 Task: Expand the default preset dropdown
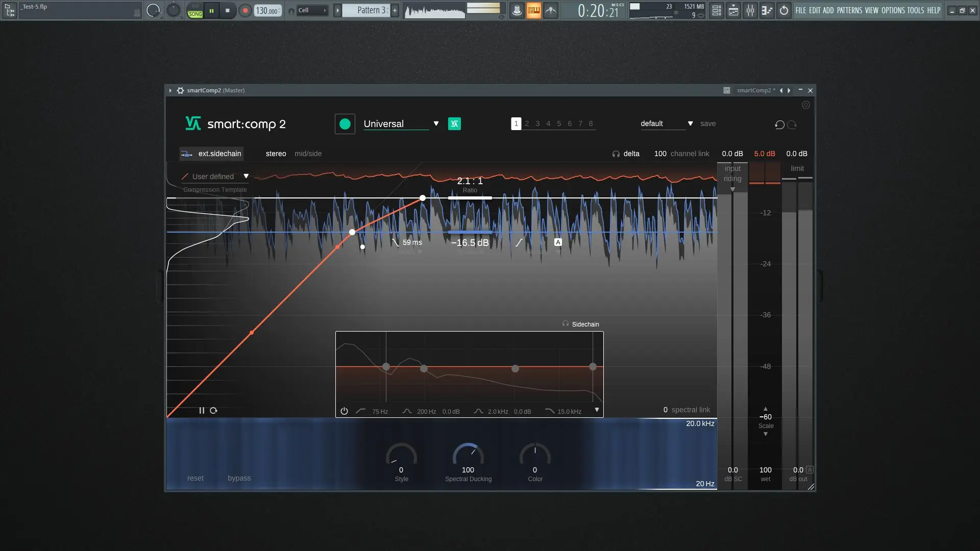[x=690, y=124]
